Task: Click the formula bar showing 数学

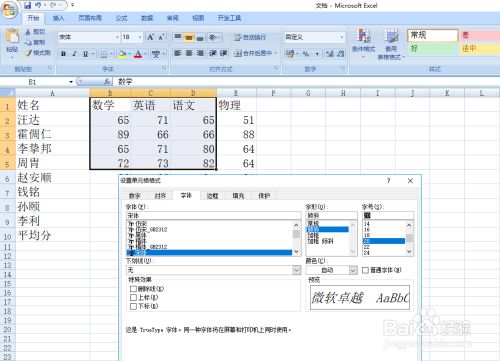Action: click(307, 82)
